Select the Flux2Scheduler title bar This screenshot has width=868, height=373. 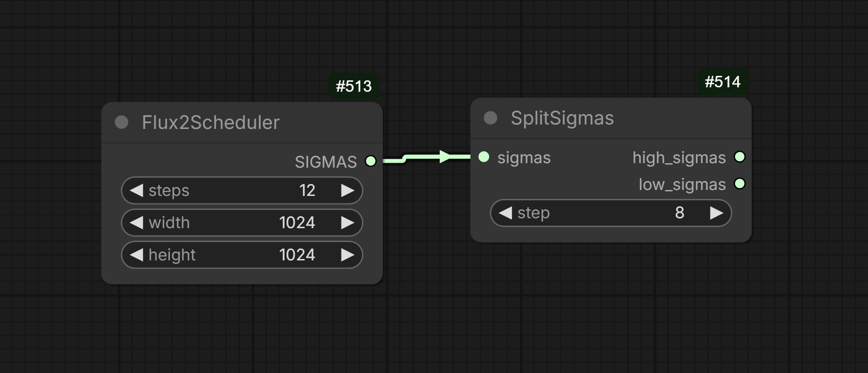(x=242, y=123)
